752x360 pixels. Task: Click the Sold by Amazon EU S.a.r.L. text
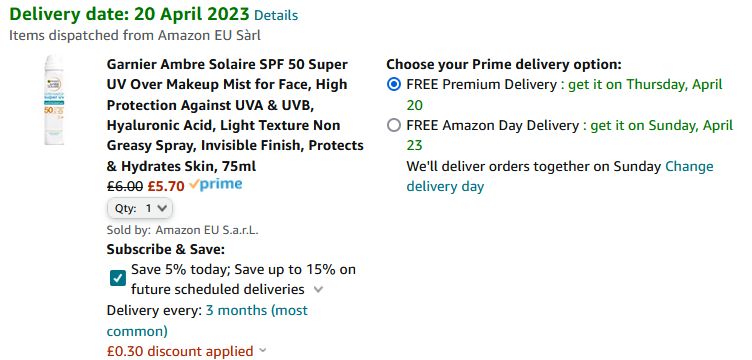pos(182,230)
